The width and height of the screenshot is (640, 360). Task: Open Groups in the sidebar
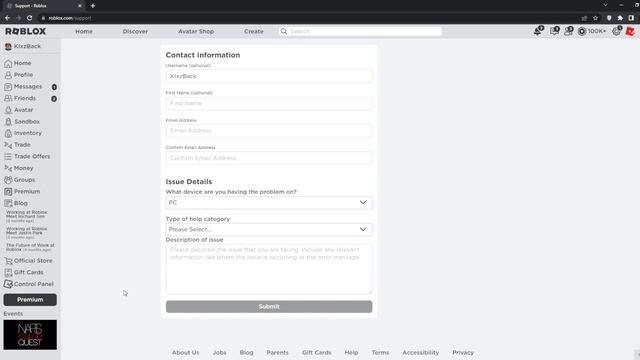(20, 180)
